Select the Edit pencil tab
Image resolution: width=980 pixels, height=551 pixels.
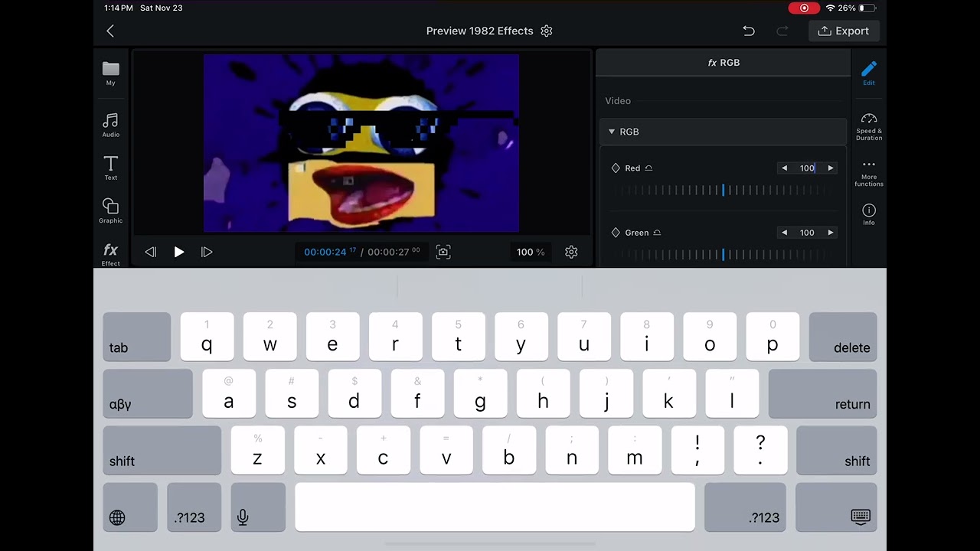[869, 73]
